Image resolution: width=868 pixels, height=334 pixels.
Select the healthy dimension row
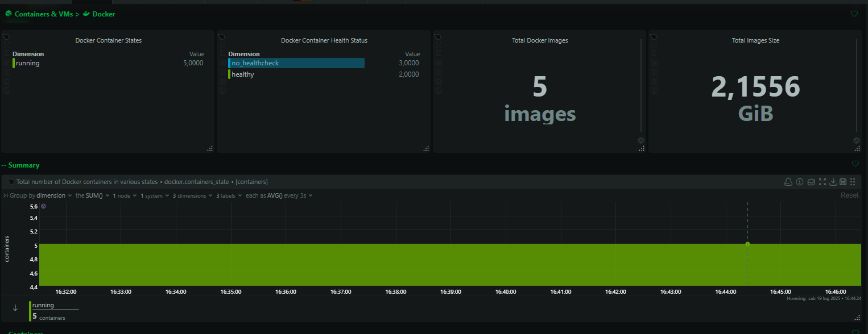pos(324,74)
